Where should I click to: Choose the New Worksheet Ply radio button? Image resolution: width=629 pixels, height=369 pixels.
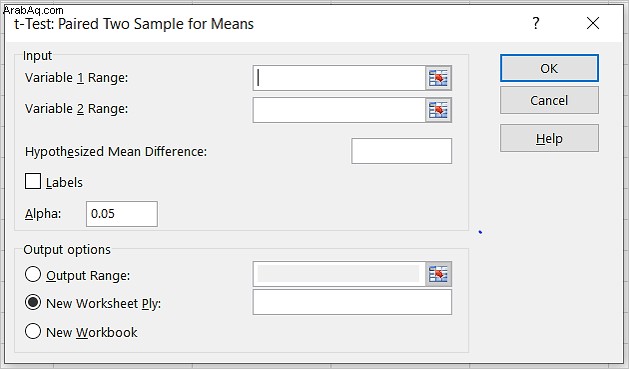point(33,302)
